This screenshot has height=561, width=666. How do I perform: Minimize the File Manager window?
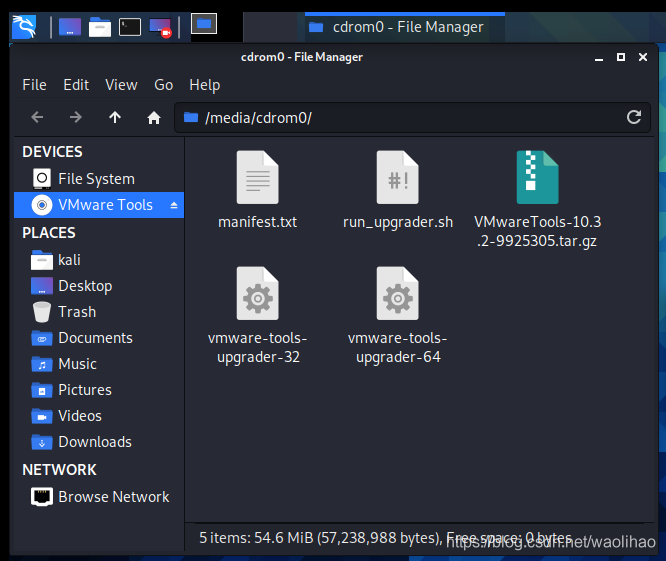599,57
